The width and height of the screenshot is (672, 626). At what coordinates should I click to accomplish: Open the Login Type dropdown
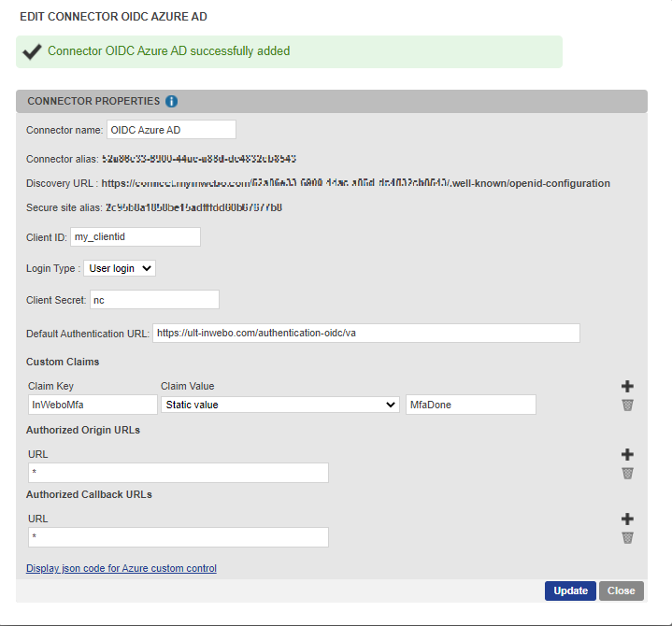[120, 268]
